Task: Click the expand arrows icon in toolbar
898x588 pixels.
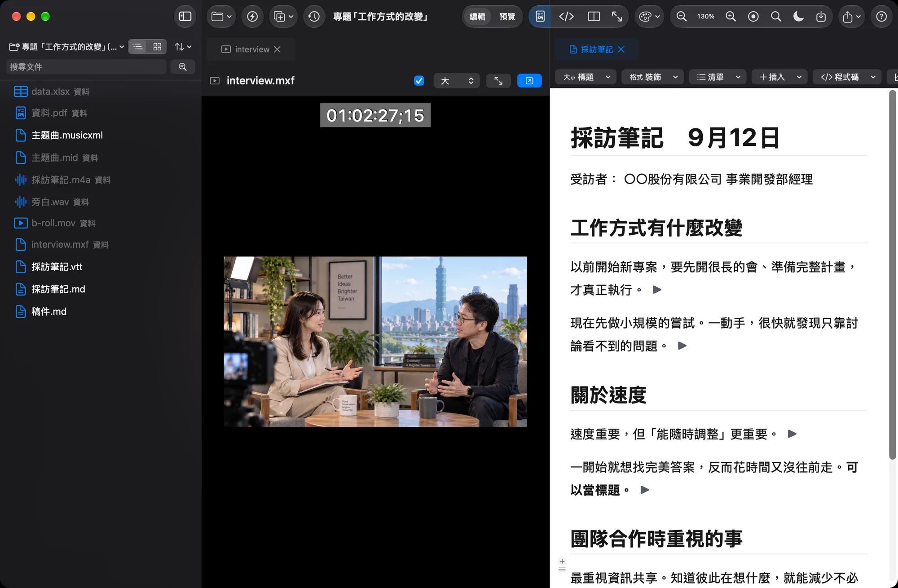Action: [617, 17]
